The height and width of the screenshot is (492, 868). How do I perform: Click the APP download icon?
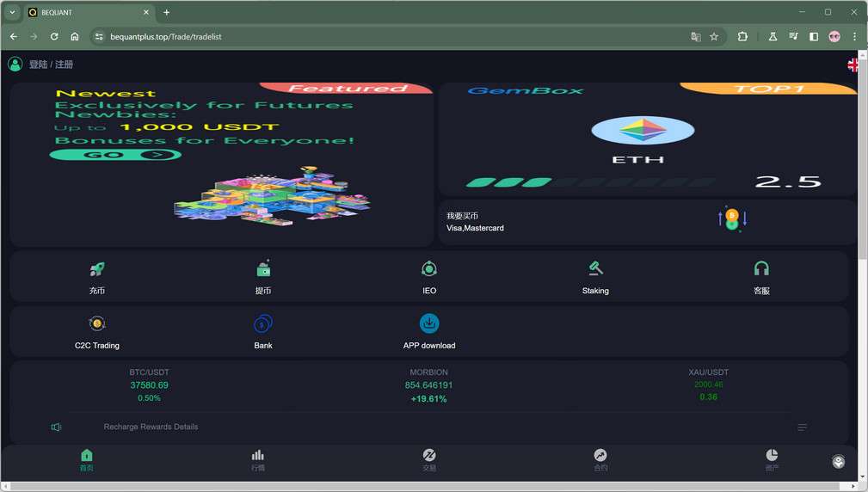coord(429,323)
